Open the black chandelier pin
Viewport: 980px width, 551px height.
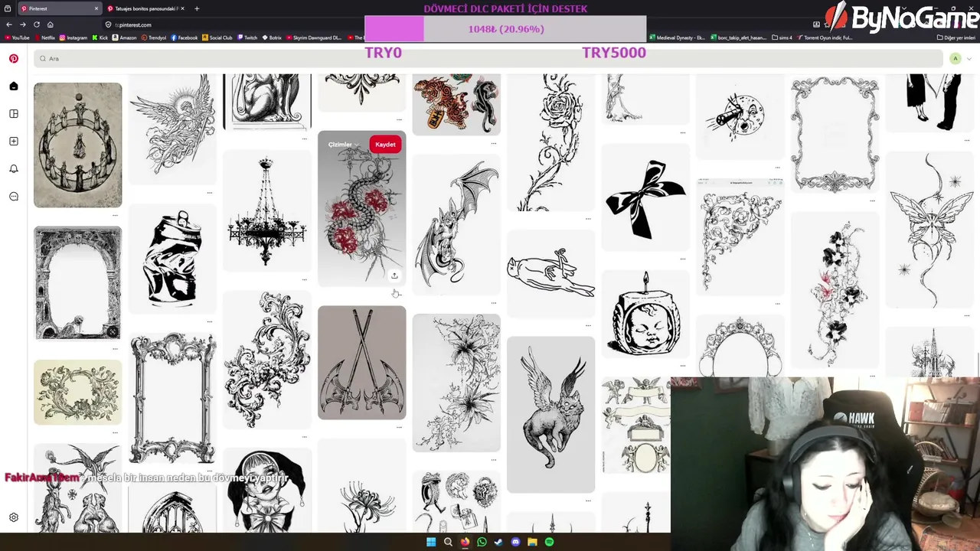(x=267, y=210)
